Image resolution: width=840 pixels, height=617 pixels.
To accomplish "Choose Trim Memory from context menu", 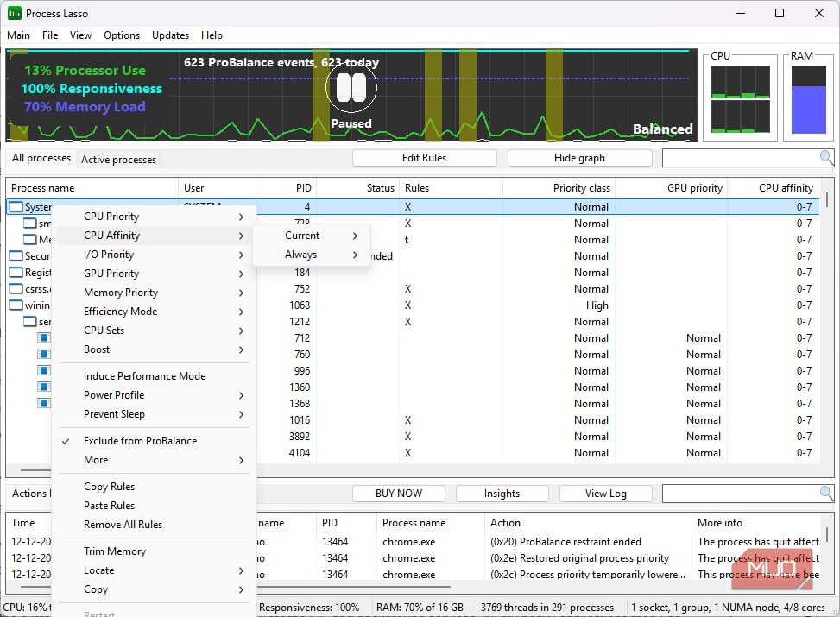I will (154, 551).
